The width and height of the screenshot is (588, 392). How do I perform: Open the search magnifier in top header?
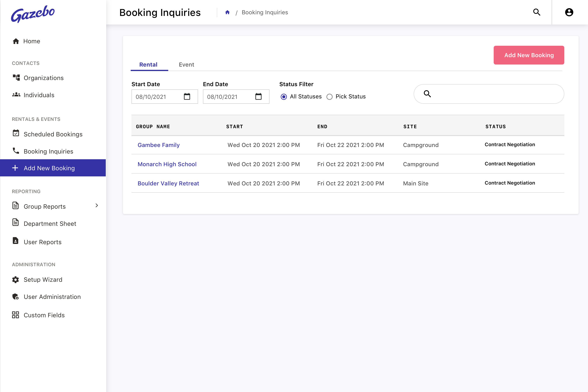537,12
